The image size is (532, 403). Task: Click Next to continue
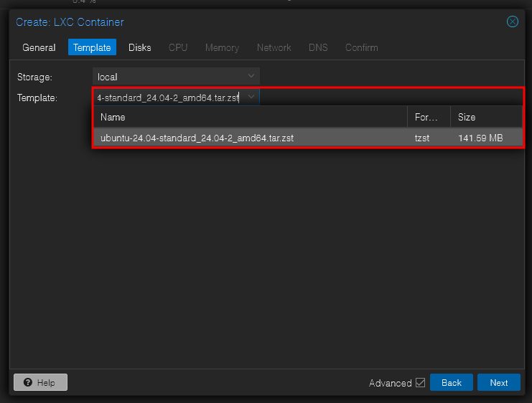[x=499, y=382]
